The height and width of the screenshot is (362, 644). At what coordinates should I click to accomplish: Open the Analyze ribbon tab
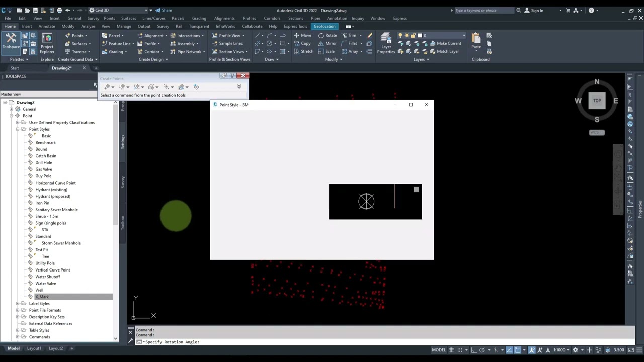(x=88, y=26)
